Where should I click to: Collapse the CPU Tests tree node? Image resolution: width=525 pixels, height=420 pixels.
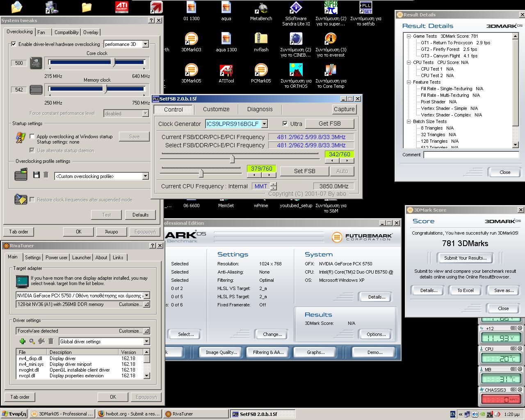pos(409,62)
